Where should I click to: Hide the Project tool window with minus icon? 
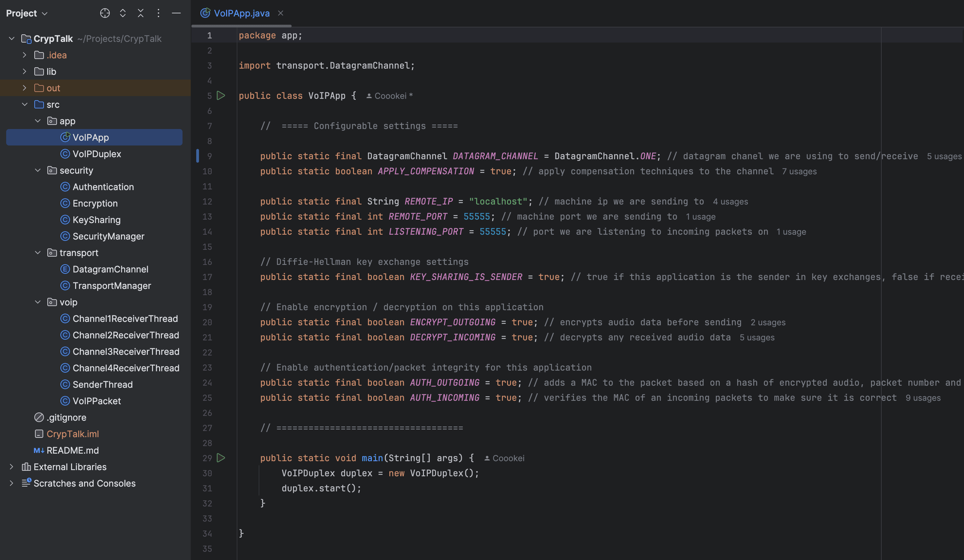[x=176, y=13]
